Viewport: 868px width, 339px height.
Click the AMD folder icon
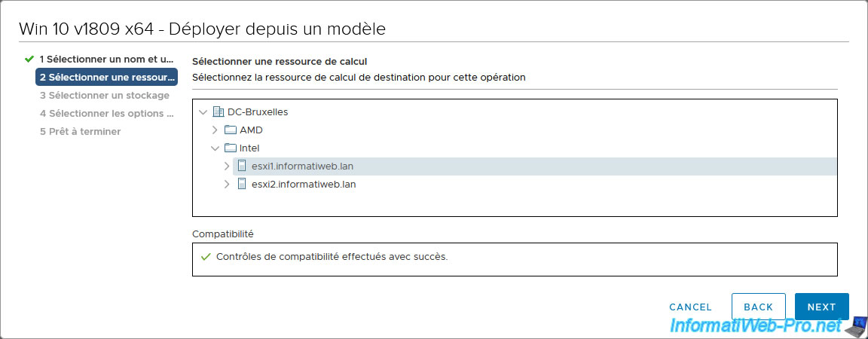(231, 130)
